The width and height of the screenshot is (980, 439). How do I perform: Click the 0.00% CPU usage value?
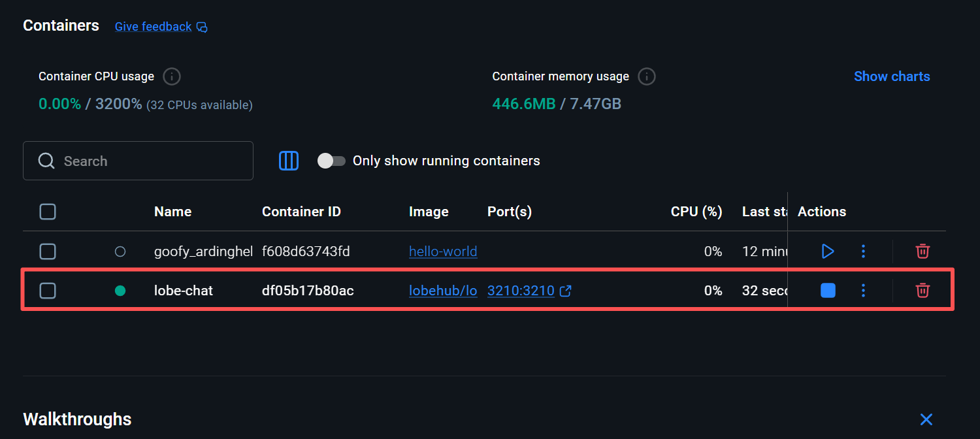(x=59, y=104)
